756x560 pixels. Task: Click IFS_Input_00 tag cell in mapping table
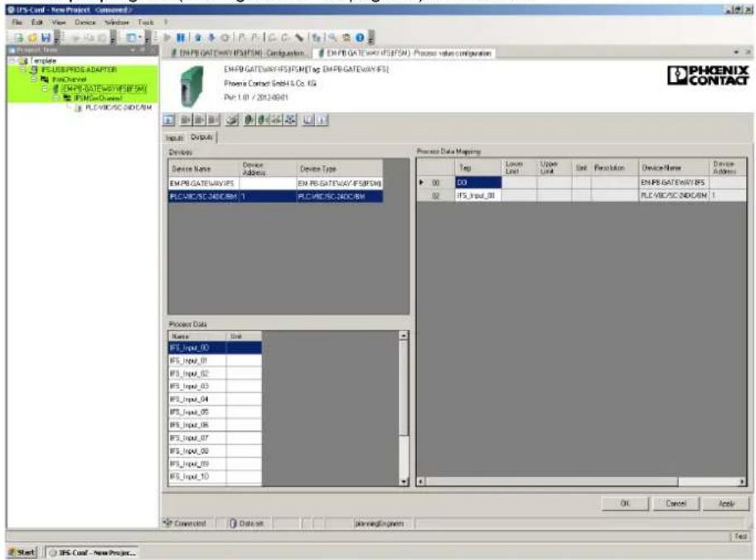click(x=478, y=196)
